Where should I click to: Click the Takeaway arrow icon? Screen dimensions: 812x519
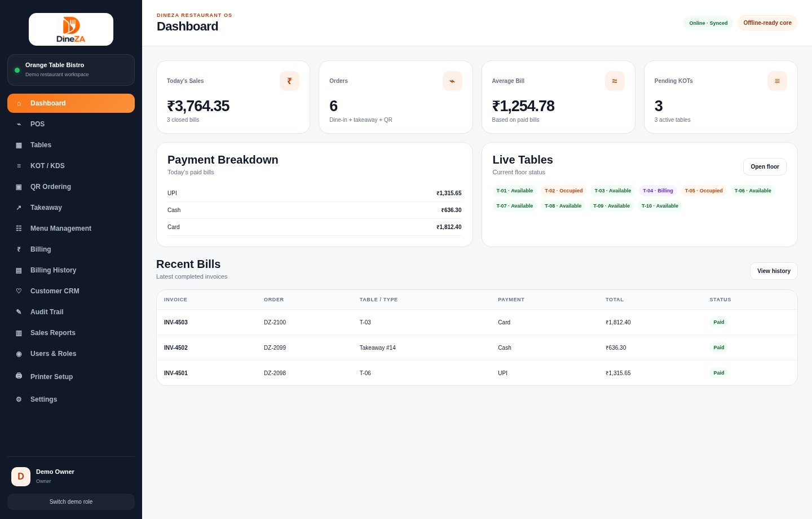19,208
